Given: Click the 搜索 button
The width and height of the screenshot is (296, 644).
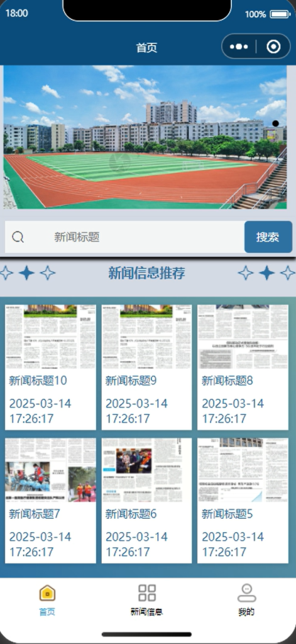Looking at the screenshot, I should tap(268, 237).
